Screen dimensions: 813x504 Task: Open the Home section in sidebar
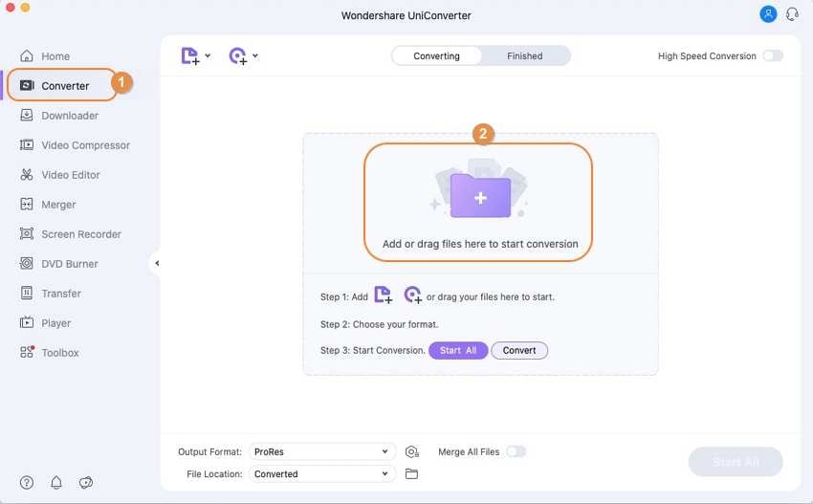click(45, 56)
